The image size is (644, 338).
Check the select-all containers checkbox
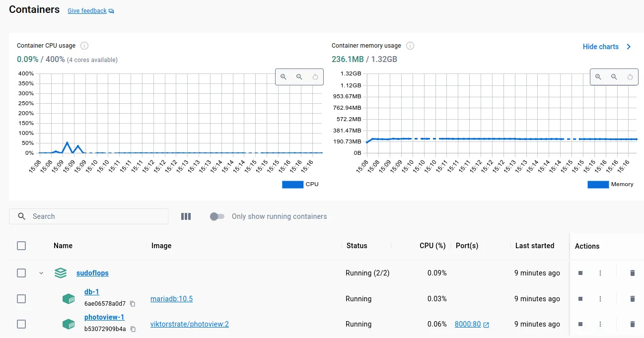(21, 246)
